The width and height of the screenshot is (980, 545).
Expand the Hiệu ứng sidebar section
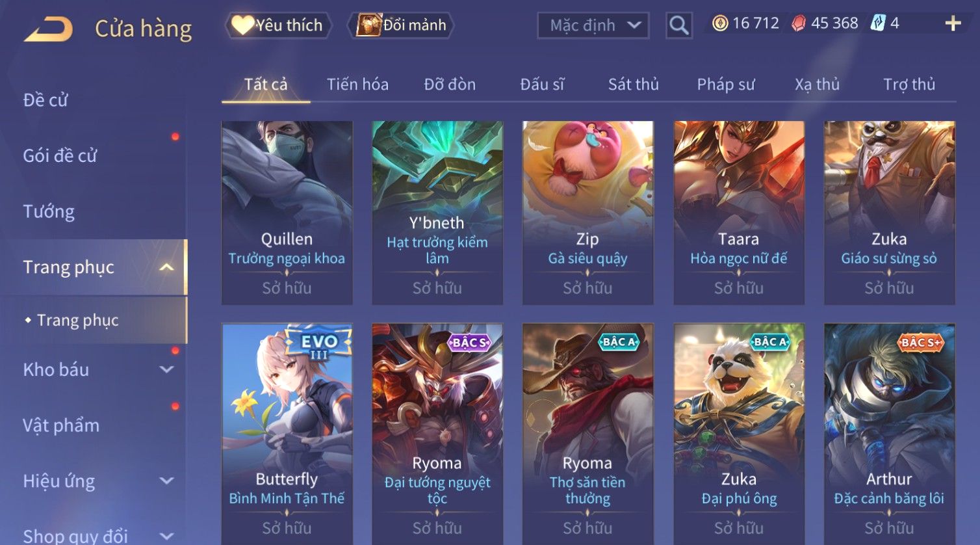coord(166,481)
